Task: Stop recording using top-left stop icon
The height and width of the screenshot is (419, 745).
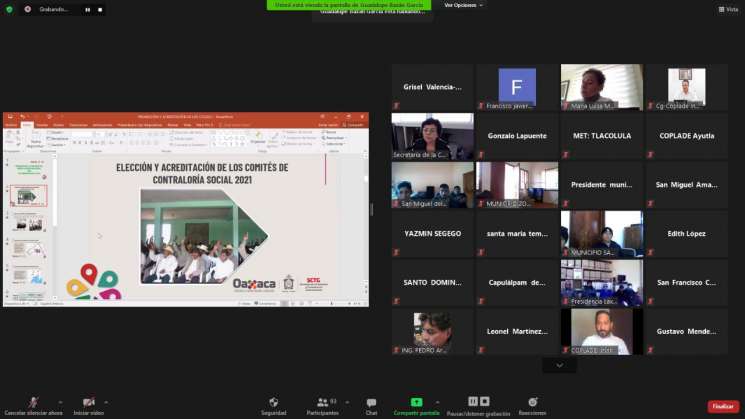Action: coord(100,9)
